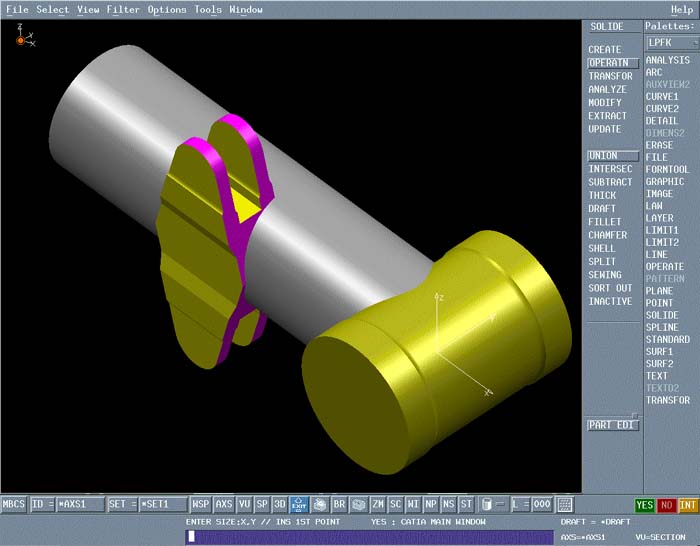Image resolution: width=700 pixels, height=546 pixels.
Task: Click the BR toolbar button
Action: coord(339,504)
